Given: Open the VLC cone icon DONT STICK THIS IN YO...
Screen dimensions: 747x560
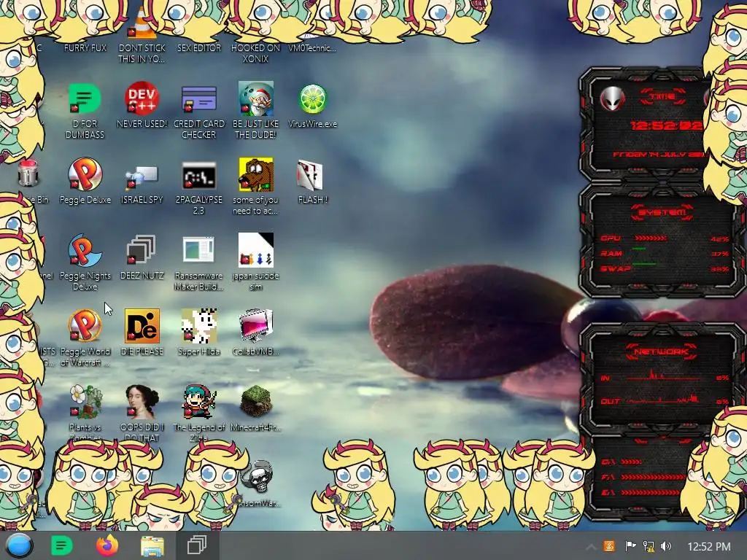Looking at the screenshot, I should click(x=142, y=24).
